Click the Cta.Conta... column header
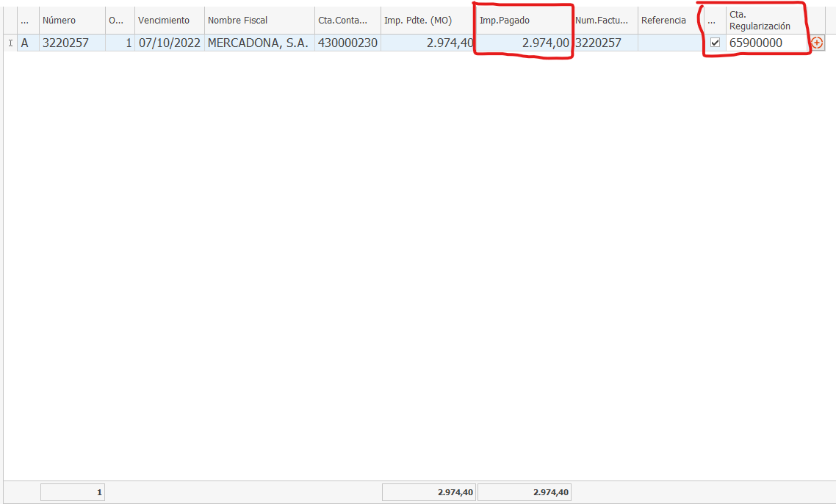The height and width of the screenshot is (504, 836). pyautogui.click(x=347, y=21)
